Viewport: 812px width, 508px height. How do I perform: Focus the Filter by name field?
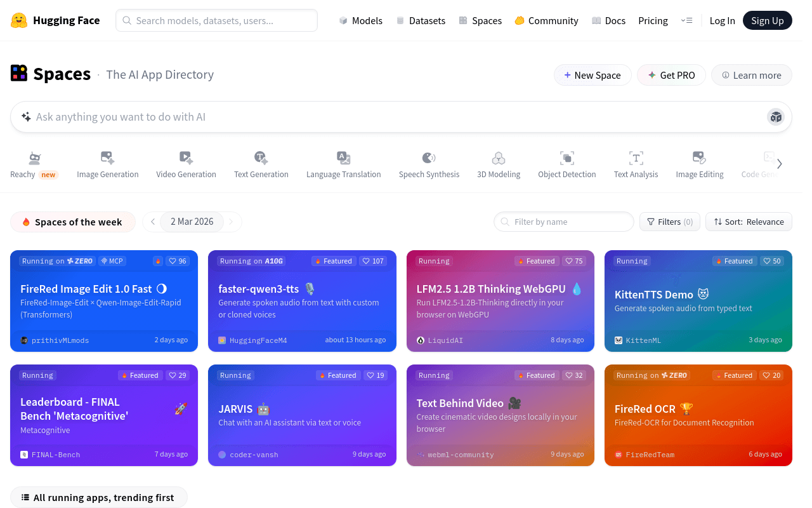[x=564, y=222]
